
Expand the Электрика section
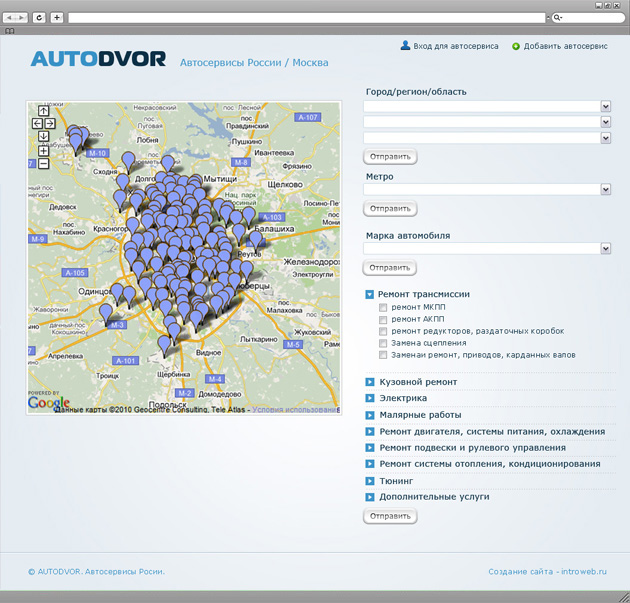(x=370, y=398)
